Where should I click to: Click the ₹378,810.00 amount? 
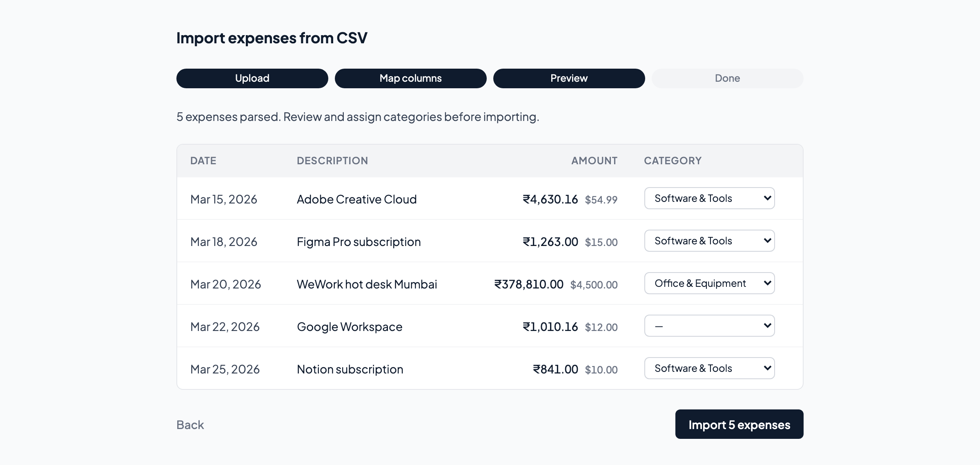529,284
